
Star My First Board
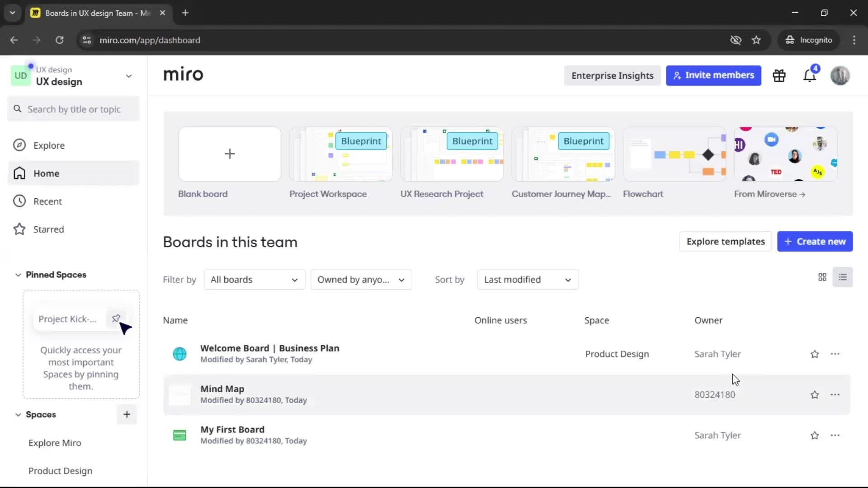[815, 435]
